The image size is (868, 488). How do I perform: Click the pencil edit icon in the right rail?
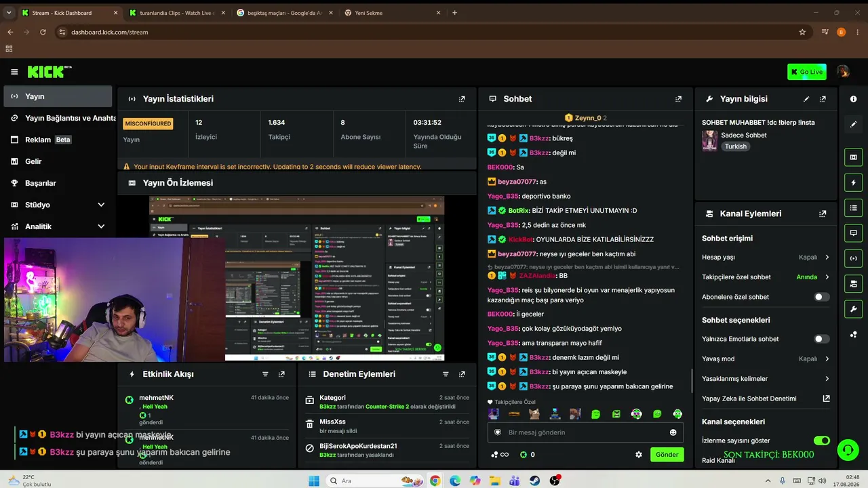coord(853,125)
